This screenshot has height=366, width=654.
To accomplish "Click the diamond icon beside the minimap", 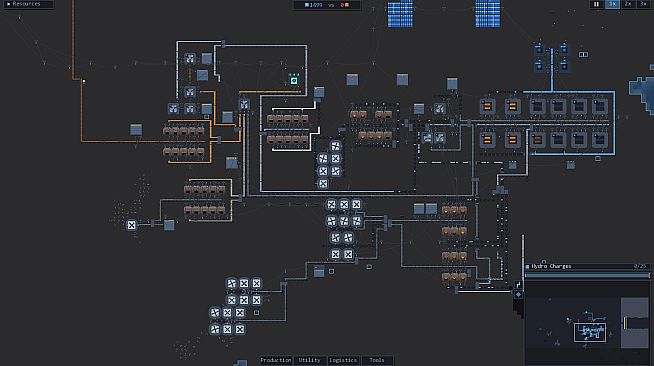I will tap(518, 294).
